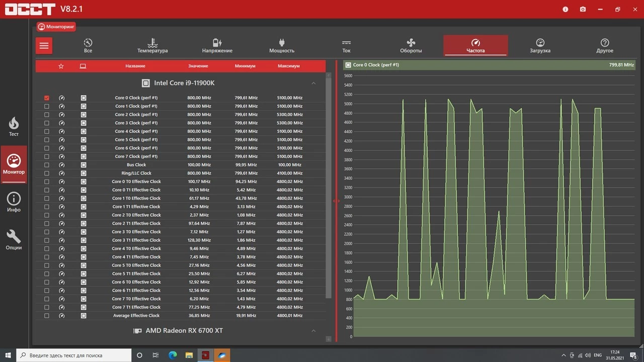The image size is (644, 362).
Task: Check Core 0 T0 Effective Clock checkbox
Action: pyautogui.click(x=47, y=182)
